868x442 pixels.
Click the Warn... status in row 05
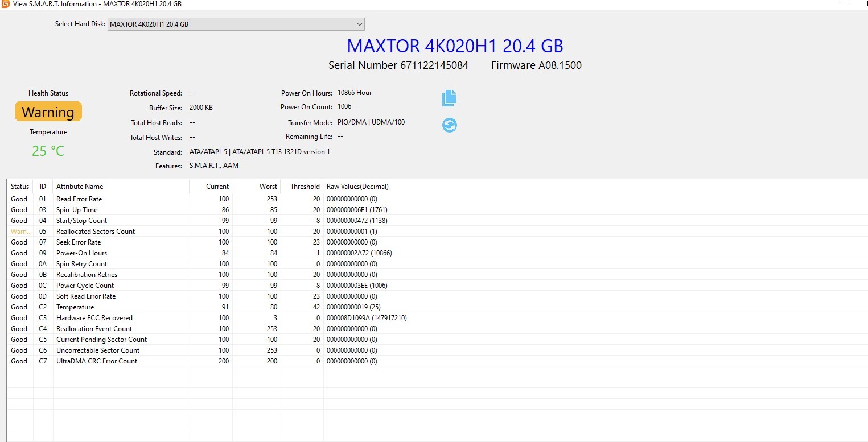pyautogui.click(x=20, y=232)
